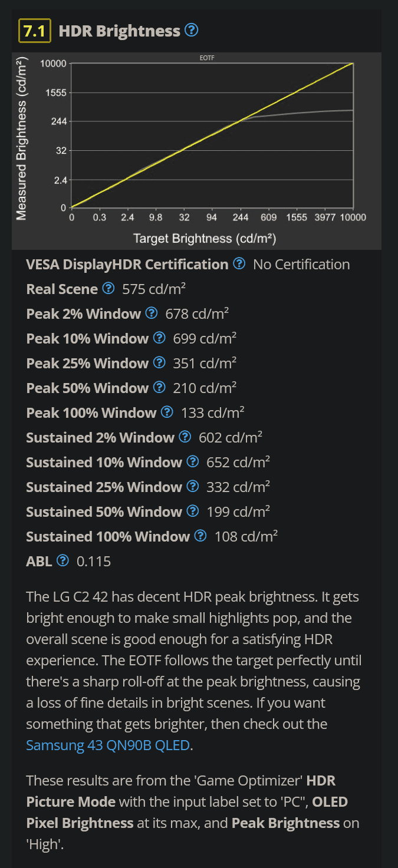Click the help icon beside HDR Brightness heading
This screenshot has width=398, height=868.
192,30
